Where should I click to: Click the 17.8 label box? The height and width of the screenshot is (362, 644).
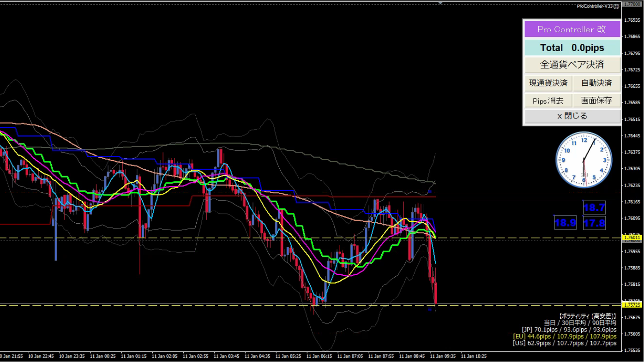[594, 223]
